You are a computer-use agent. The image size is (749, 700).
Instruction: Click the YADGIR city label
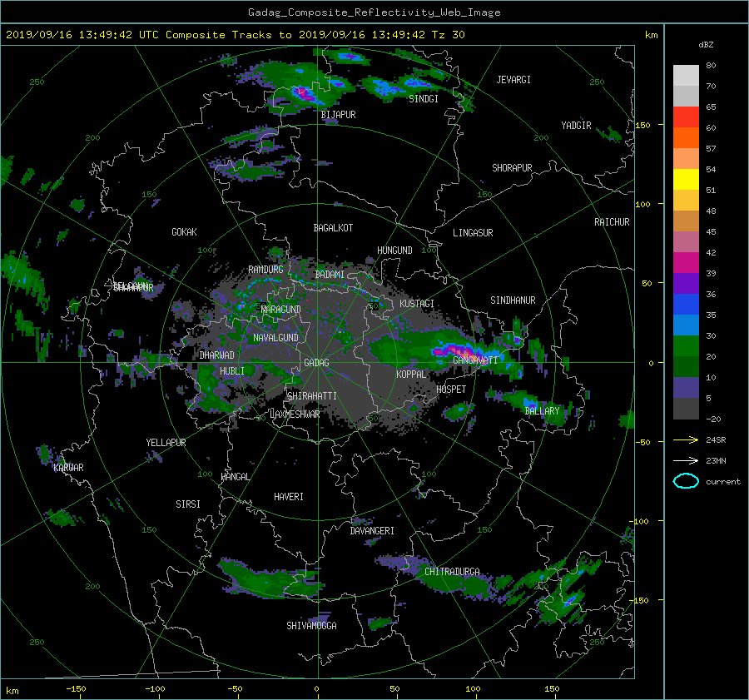pos(576,126)
